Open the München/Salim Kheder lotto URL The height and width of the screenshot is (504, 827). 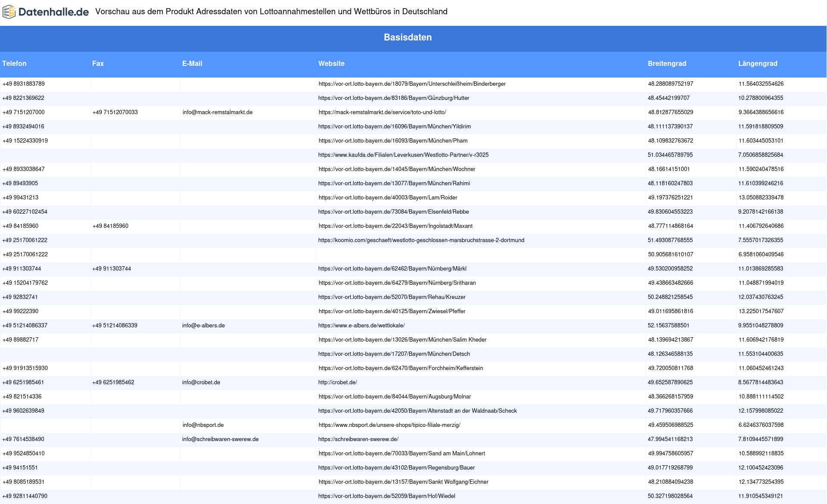[x=403, y=340]
